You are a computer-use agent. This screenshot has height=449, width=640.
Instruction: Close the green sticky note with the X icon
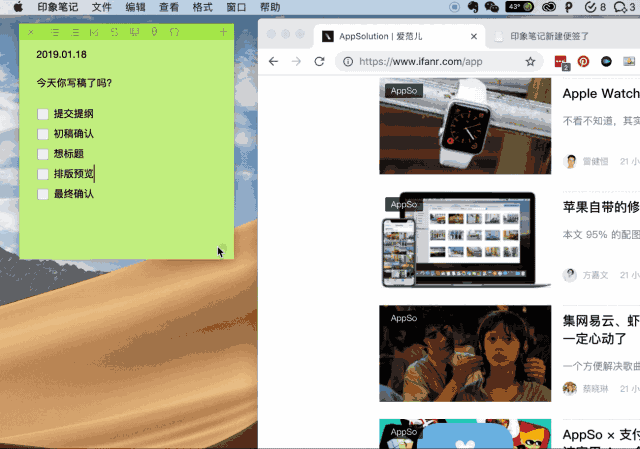[x=31, y=32]
